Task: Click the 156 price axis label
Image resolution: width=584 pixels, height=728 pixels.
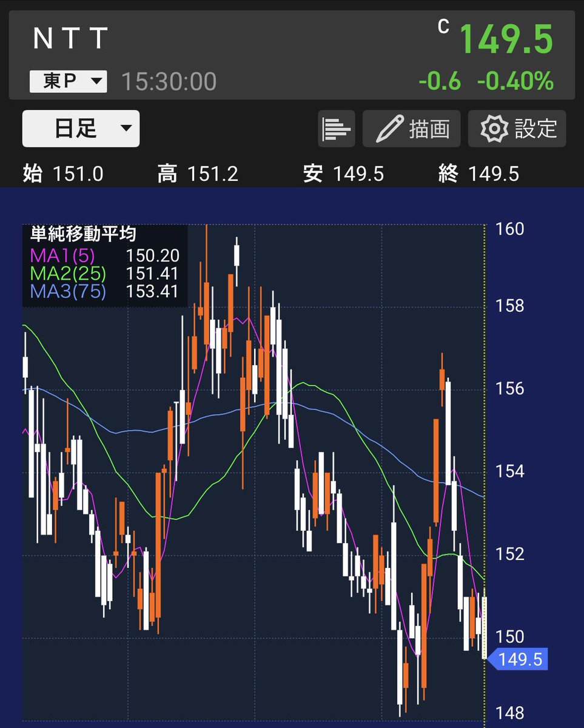Action: 509,388
